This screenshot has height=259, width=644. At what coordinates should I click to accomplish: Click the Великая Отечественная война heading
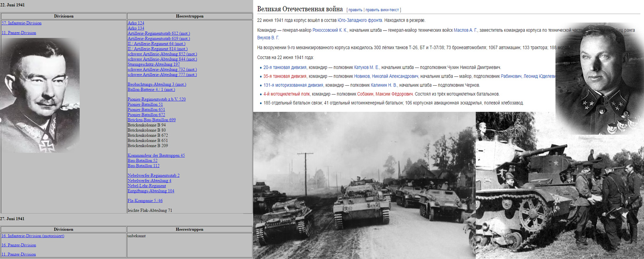click(x=300, y=9)
